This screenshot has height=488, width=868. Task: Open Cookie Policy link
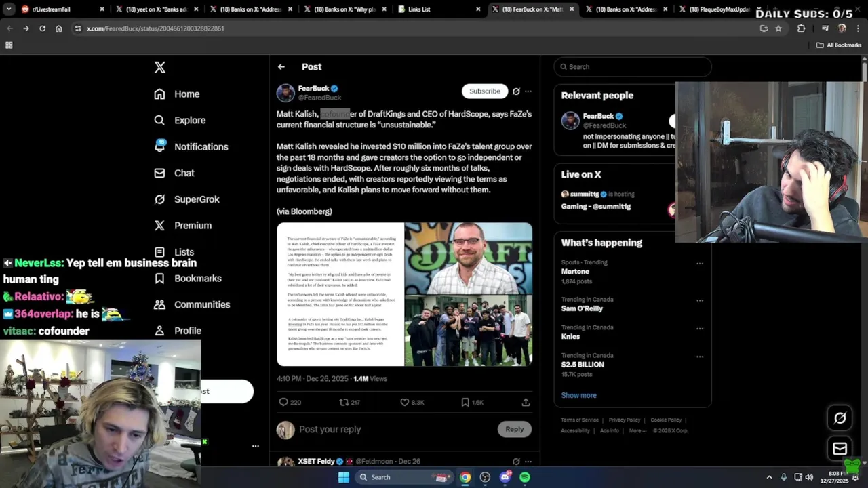(x=666, y=420)
